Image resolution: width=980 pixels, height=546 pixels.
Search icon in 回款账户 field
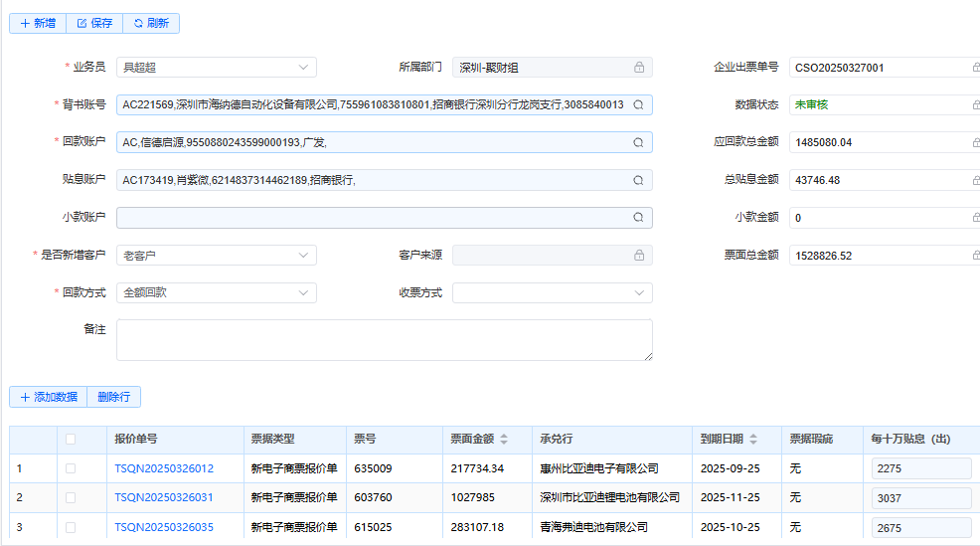[638, 142]
